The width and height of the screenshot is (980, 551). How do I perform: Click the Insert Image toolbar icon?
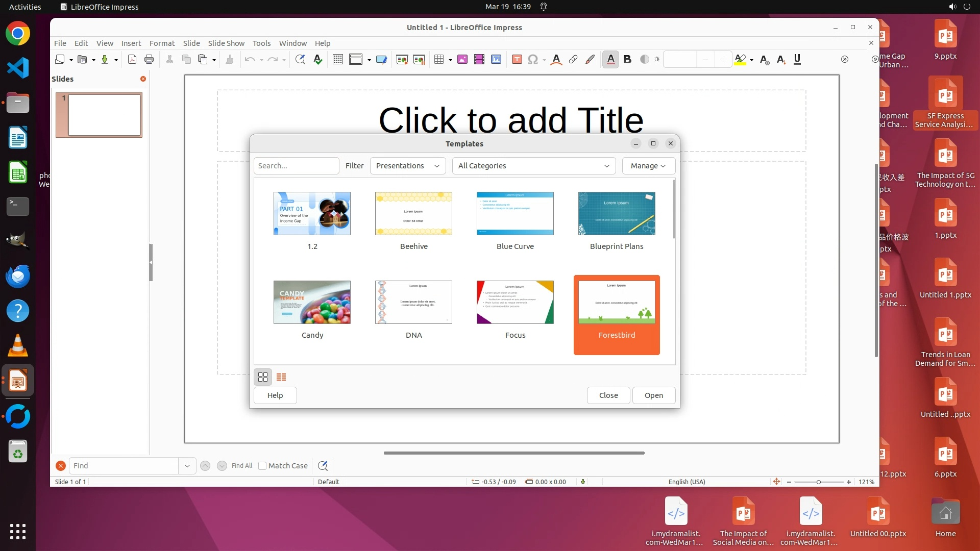point(462,60)
